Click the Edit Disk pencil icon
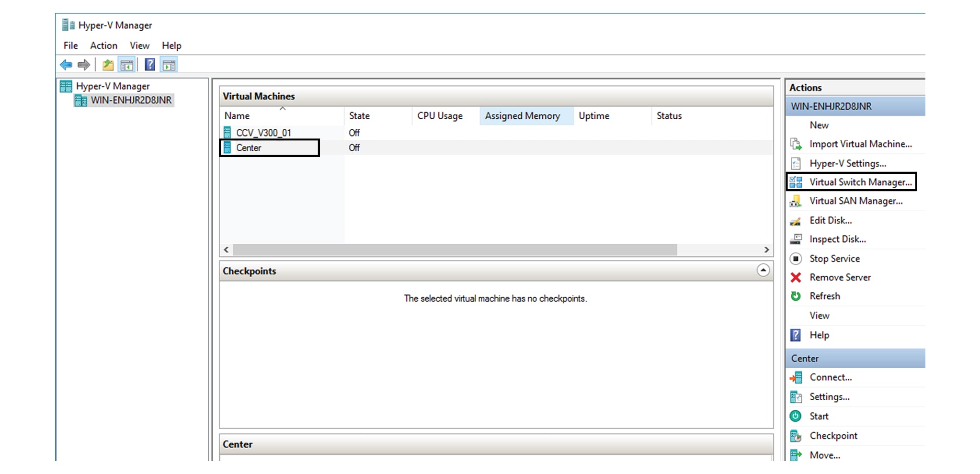This screenshot has height=474, width=980. tap(796, 221)
